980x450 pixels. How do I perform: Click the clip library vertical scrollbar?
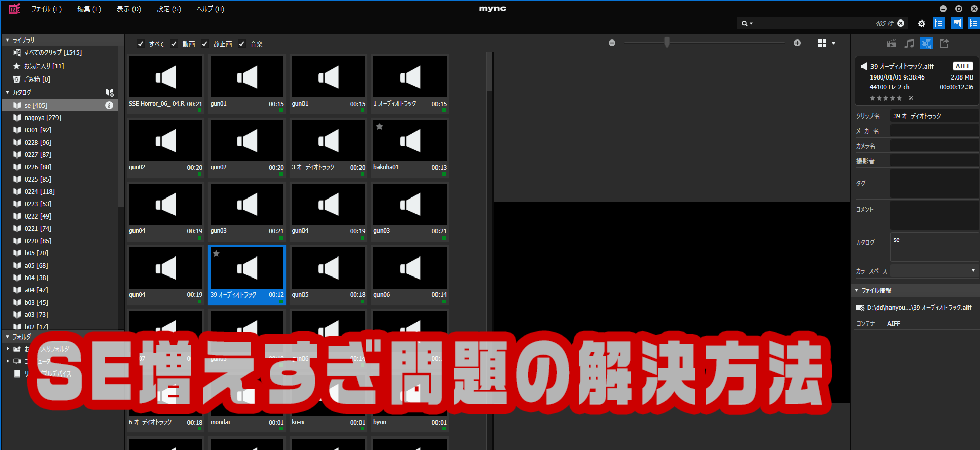(489, 72)
